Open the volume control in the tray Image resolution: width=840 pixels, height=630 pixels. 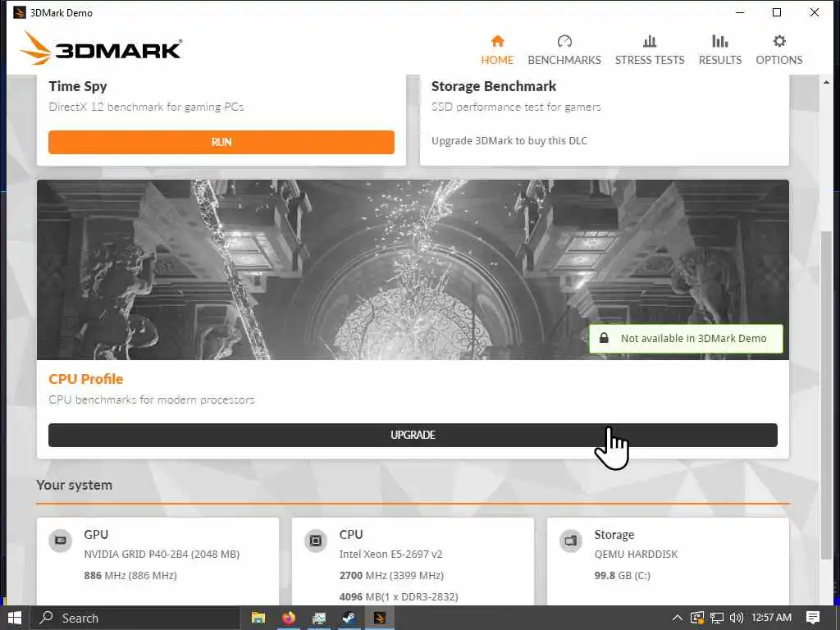coord(736,618)
